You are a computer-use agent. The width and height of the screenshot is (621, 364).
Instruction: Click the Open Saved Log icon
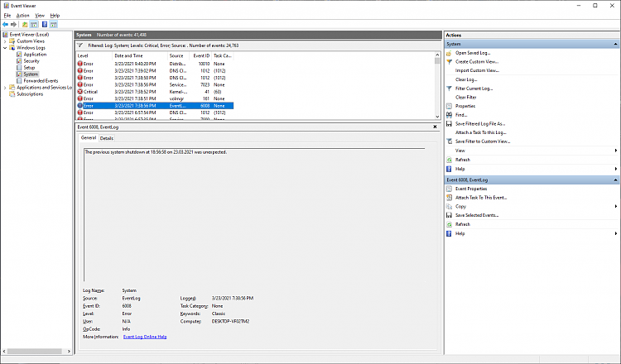pyautogui.click(x=449, y=53)
